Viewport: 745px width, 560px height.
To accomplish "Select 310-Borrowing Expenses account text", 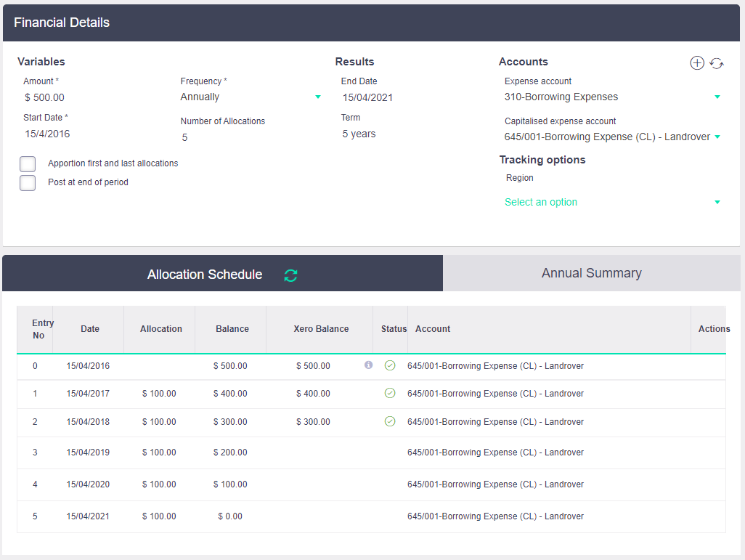I will (x=561, y=97).
